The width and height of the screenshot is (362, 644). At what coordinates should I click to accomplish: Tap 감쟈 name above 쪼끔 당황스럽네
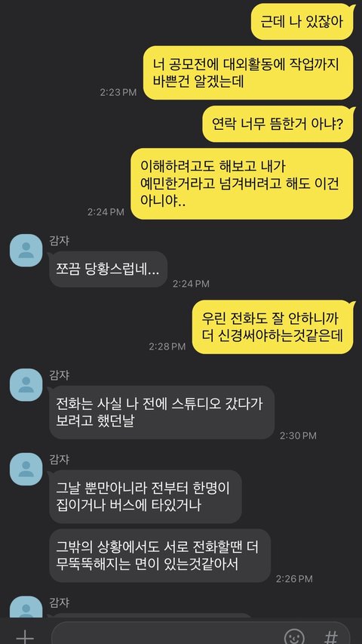pyautogui.click(x=60, y=240)
